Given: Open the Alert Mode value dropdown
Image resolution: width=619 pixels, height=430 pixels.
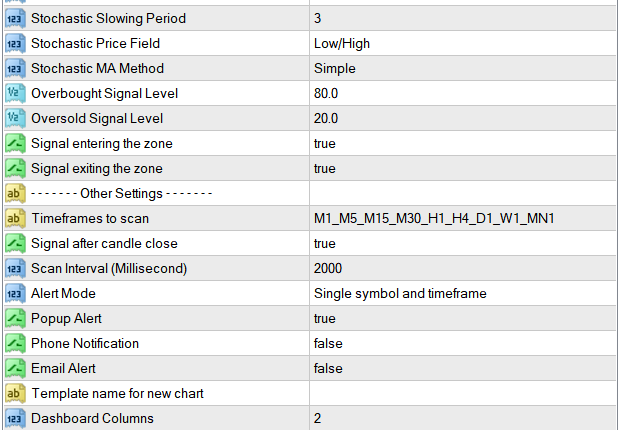Looking at the screenshot, I should (x=400, y=294).
